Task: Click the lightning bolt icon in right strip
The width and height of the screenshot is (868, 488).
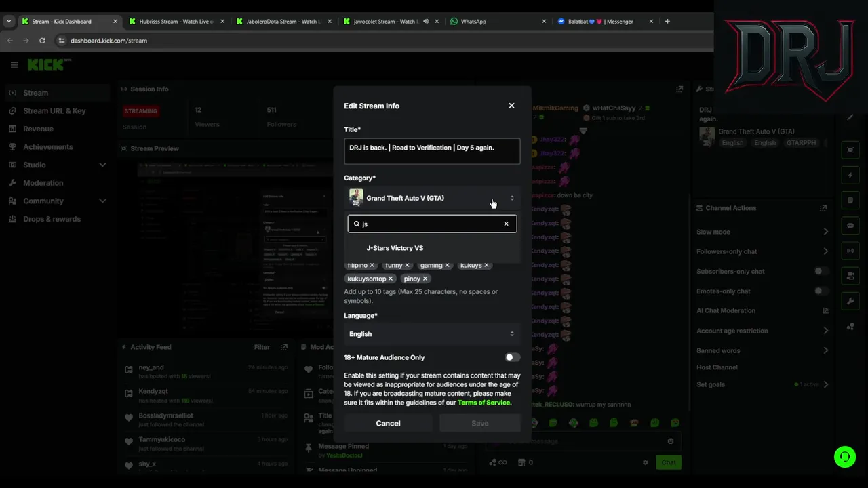Action: 850,176
